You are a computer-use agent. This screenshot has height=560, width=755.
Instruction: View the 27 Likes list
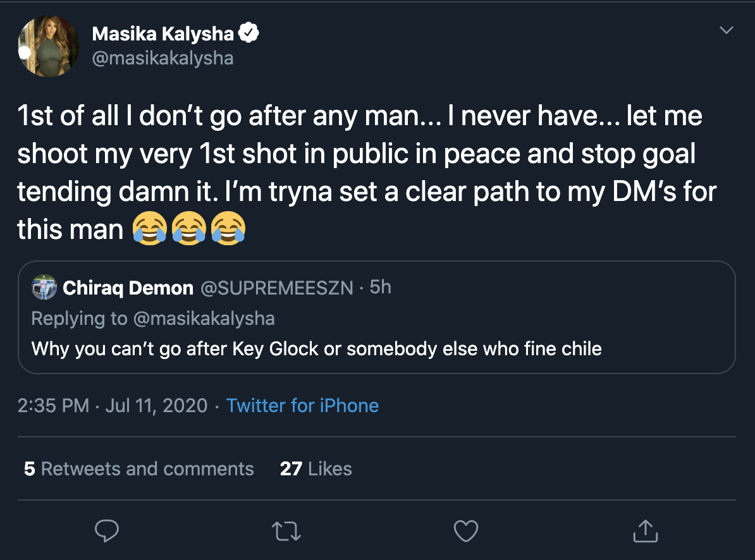click(x=316, y=469)
